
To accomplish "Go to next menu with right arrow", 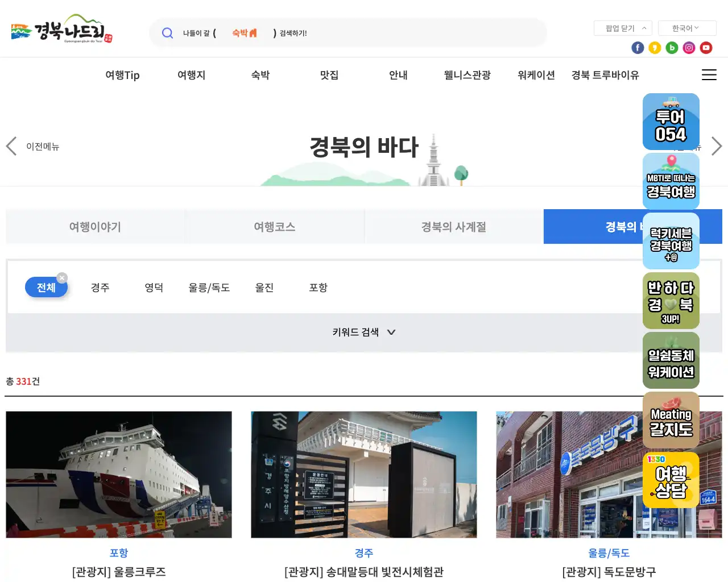I will 717,146.
